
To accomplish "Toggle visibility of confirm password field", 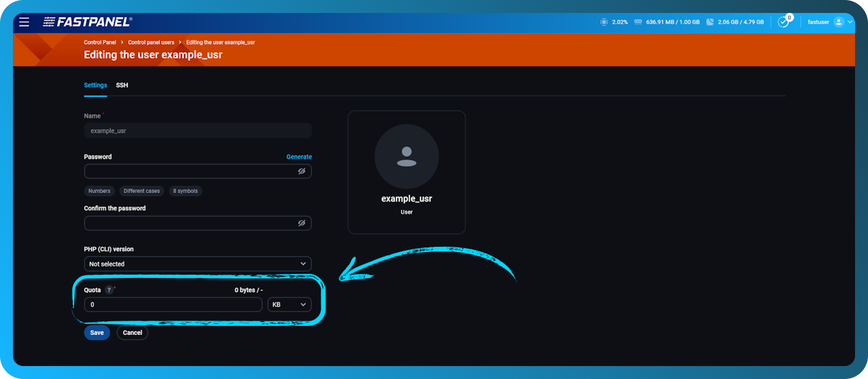I will click(301, 222).
